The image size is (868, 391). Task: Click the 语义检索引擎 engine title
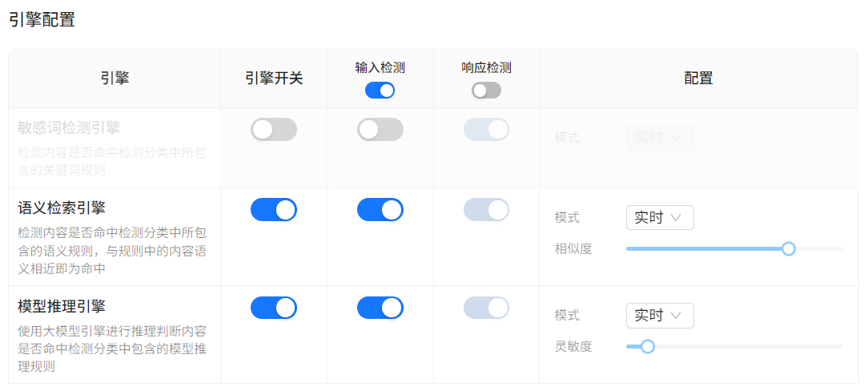click(62, 209)
